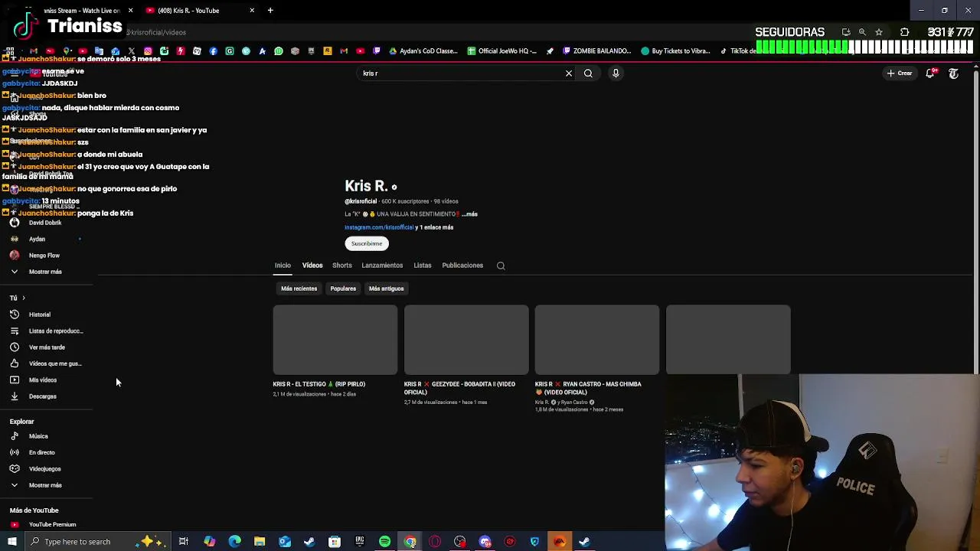Filter videos by Más recientes
This screenshot has height=551, width=980.
click(299, 289)
